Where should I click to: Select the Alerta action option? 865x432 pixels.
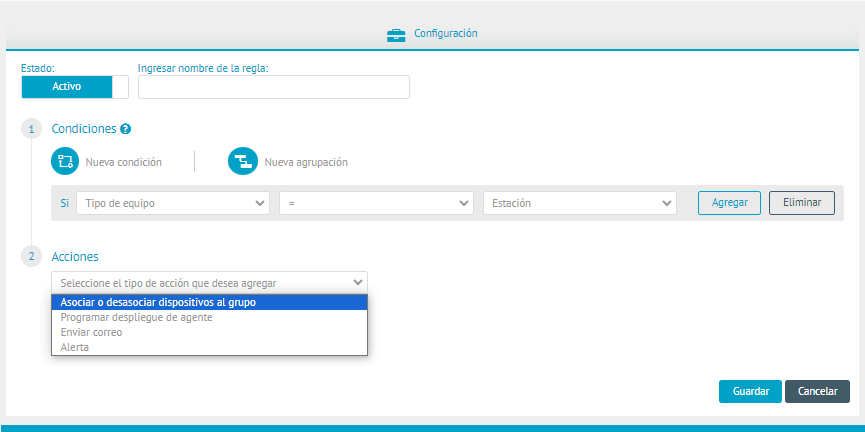(209, 348)
